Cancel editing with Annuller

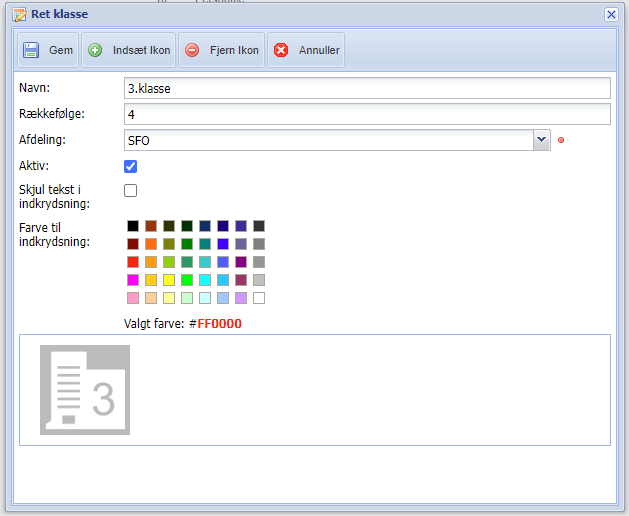click(x=308, y=50)
